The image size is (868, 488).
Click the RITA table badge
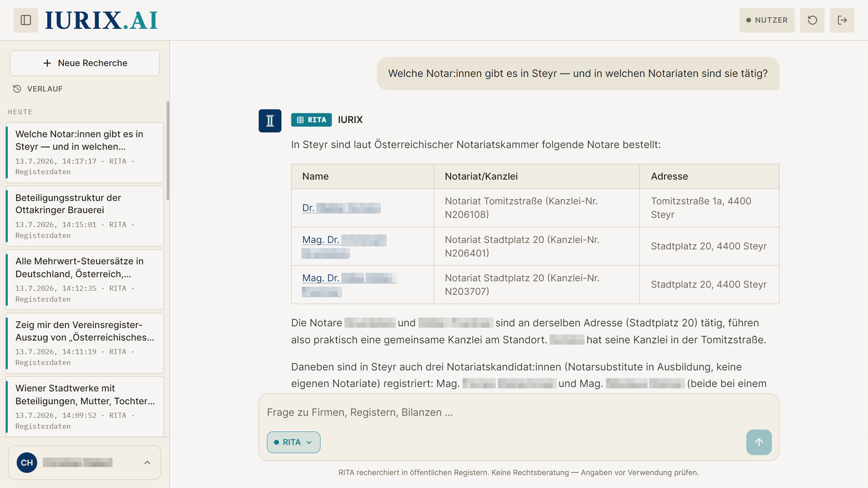311,120
